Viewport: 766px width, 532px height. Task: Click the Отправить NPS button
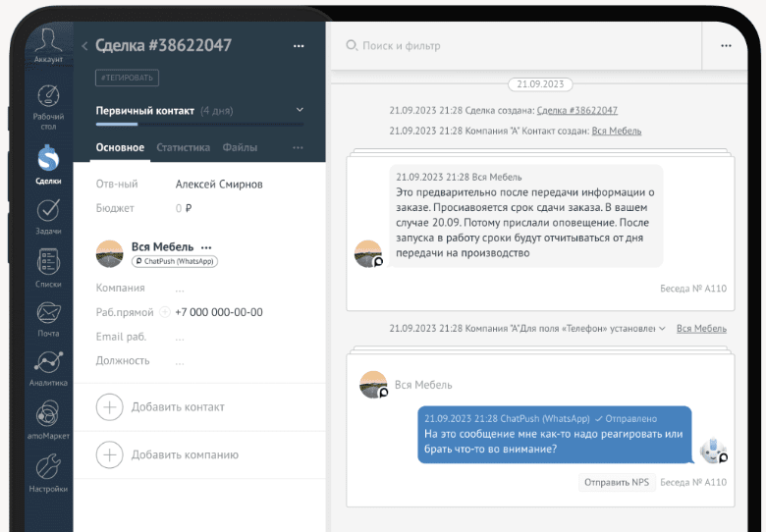click(x=617, y=482)
